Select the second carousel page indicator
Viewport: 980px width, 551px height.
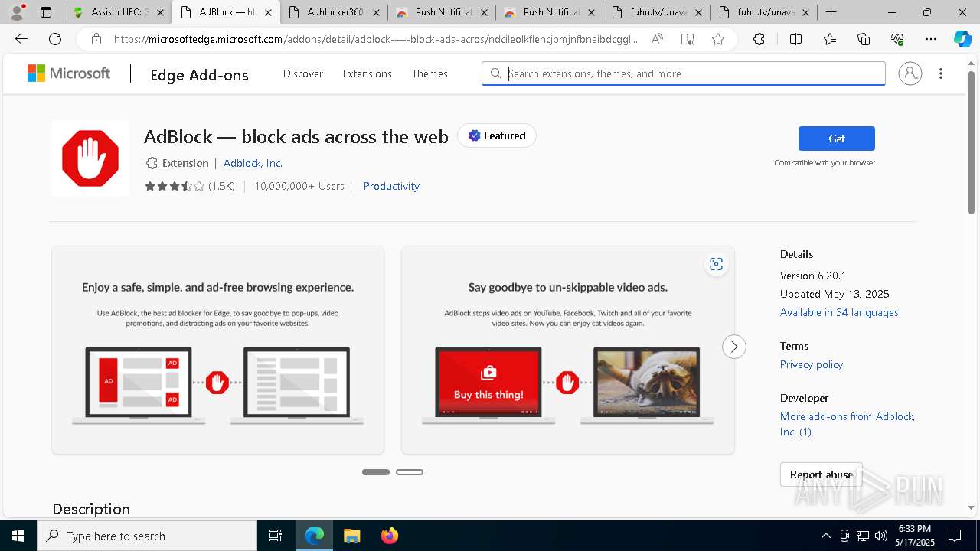(x=410, y=472)
